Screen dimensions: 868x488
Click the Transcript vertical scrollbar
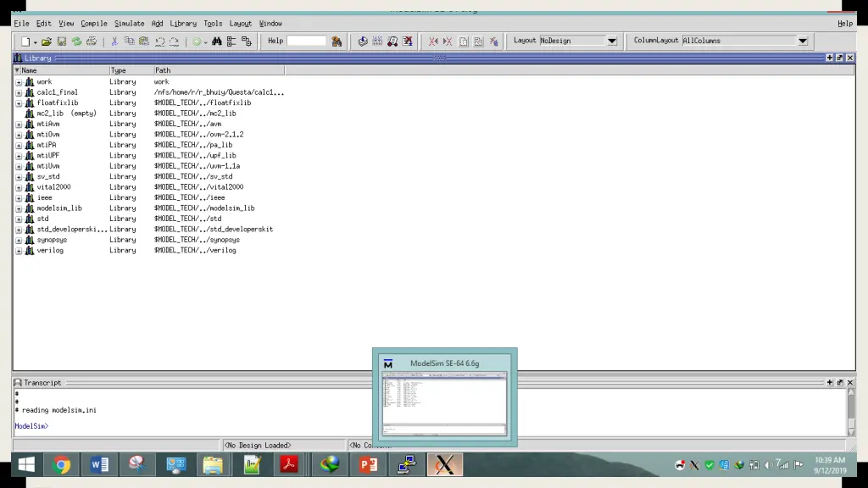851,412
